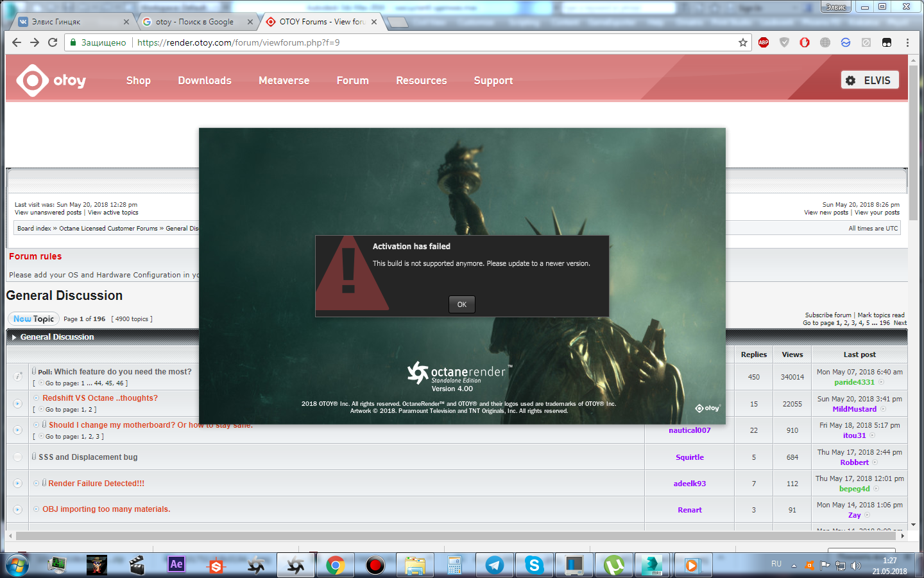This screenshot has height=578, width=924.
Task: Click the status icon beside Redshift VS Octane row
Action: [x=17, y=403]
